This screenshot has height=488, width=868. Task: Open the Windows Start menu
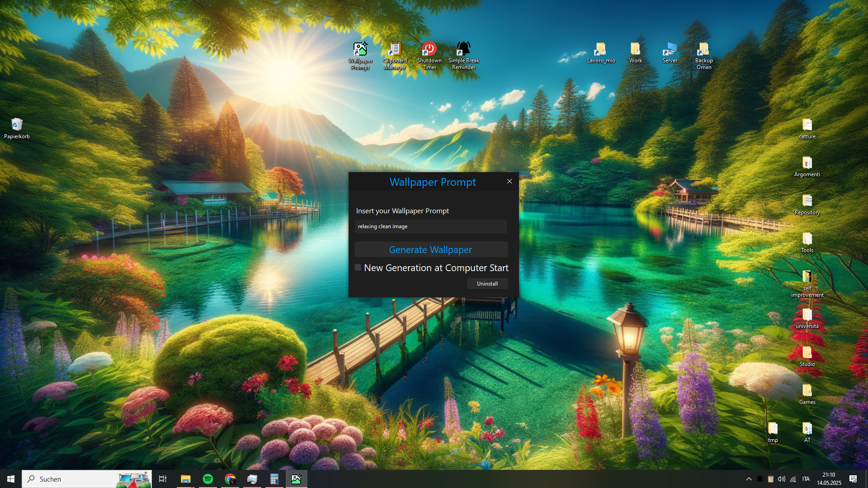(11, 479)
